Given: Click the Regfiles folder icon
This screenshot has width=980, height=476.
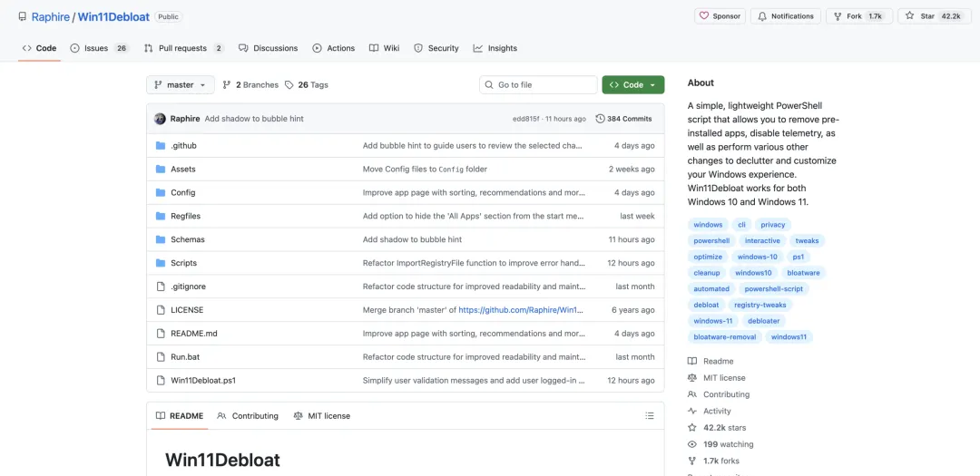Looking at the screenshot, I should pos(160,216).
